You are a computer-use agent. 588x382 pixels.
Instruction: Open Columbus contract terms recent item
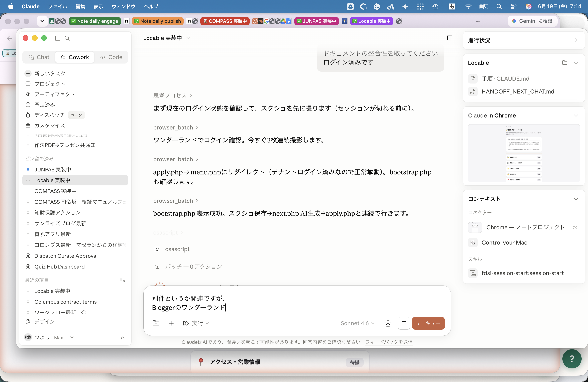[75, 302]
